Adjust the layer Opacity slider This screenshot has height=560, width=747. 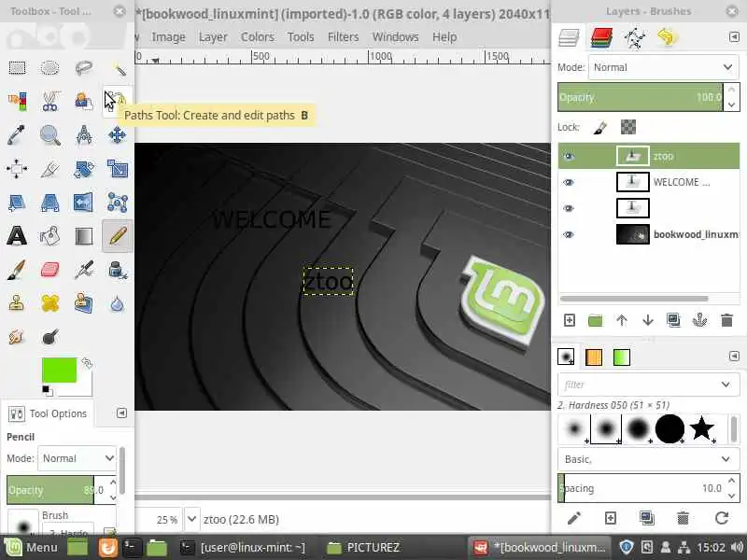click(641, 97)
